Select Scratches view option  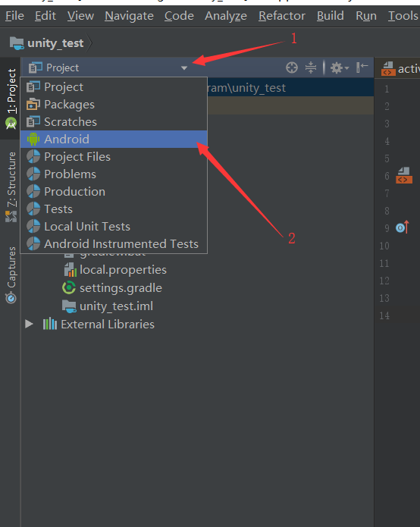pyautogui.click(x=114, y=121)
